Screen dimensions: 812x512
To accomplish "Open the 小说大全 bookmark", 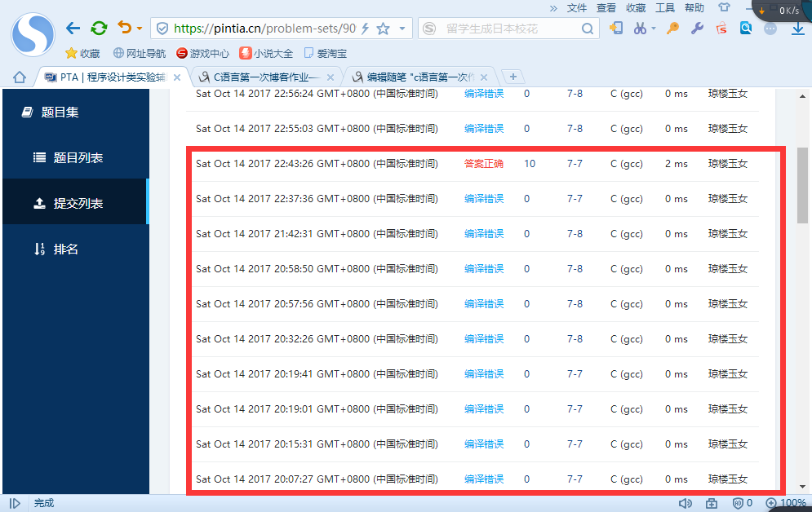I will tap(266, 53).
